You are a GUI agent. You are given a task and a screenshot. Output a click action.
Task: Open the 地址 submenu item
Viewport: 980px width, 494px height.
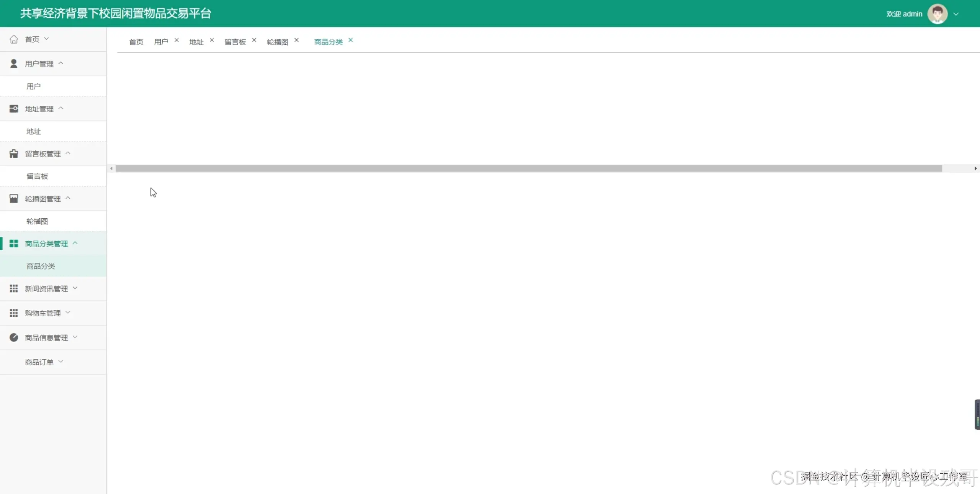pyautogui.click(x=34, y=131)
